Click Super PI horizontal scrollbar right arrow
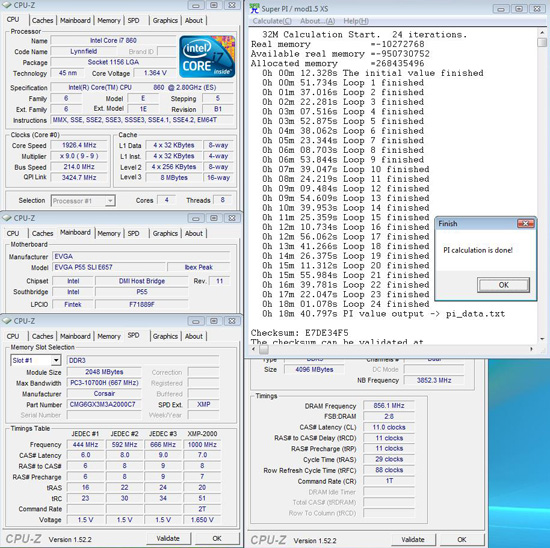Screen dimensions: 550x548 (x=531, y=349)
